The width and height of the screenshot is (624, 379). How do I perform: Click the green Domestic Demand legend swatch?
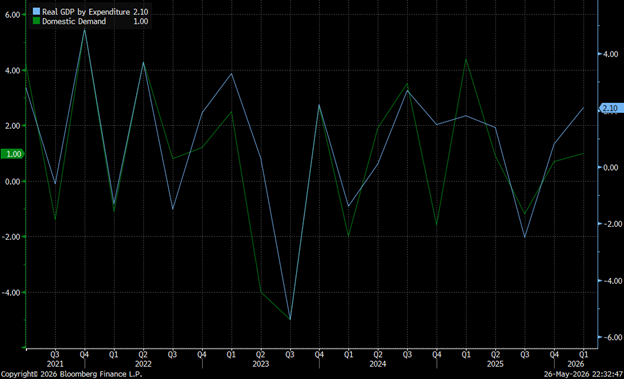pos(36,21)
